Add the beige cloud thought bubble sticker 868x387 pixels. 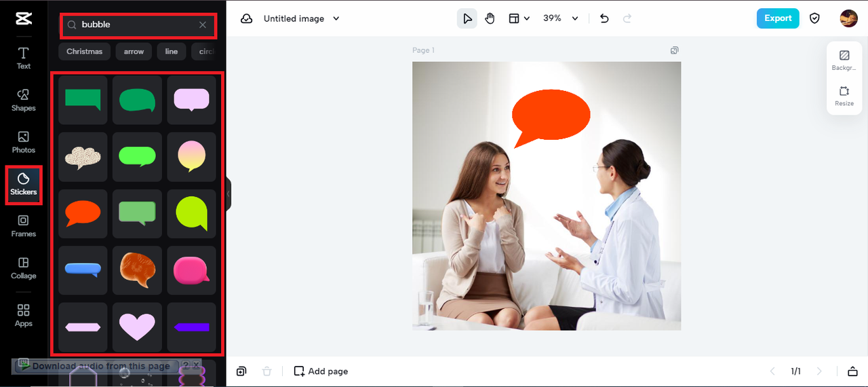pos(83,157)
